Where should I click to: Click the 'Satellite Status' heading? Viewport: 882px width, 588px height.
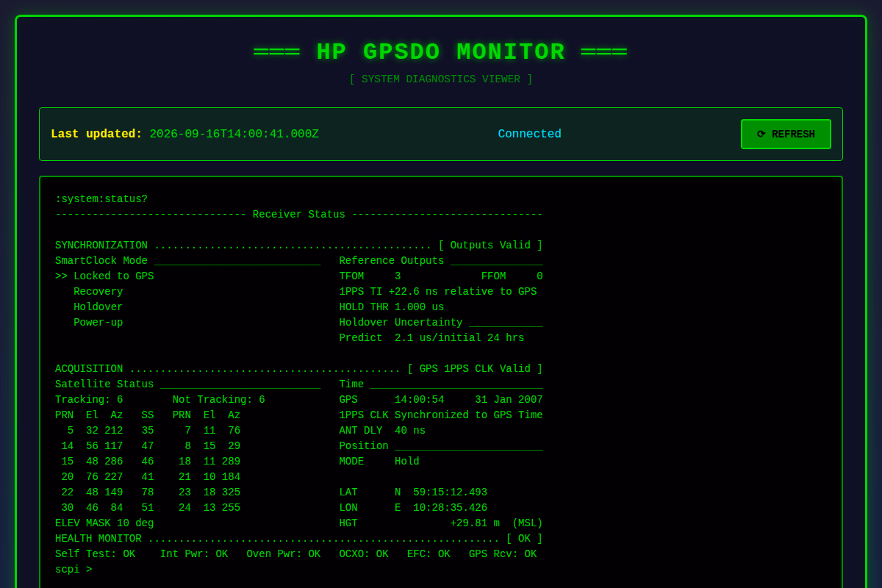point(104,384)
